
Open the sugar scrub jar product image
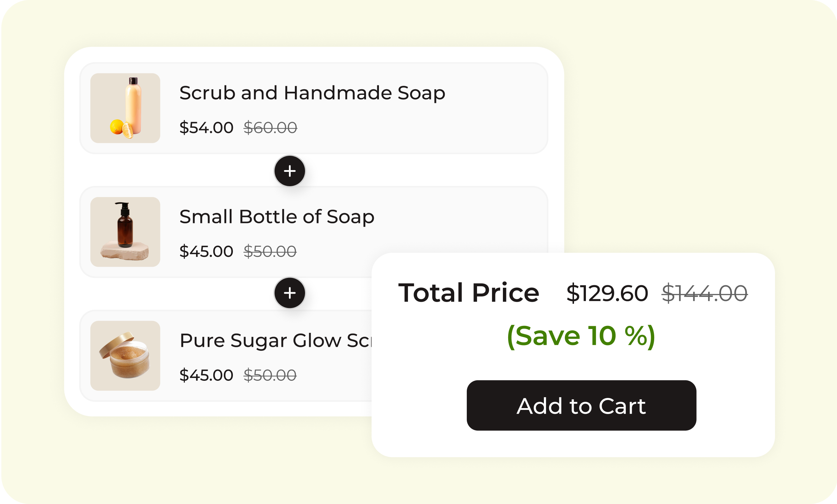tap(125, 356)
